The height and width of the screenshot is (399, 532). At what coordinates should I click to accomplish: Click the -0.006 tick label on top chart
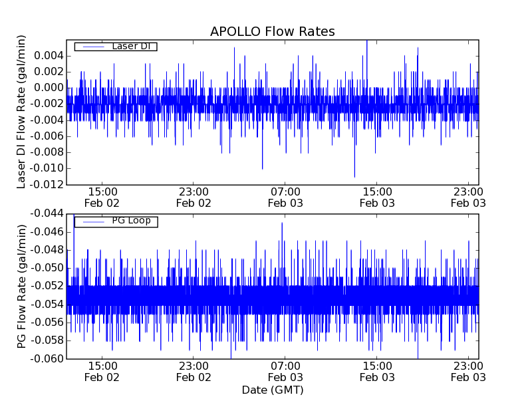[x=47, y=136]
